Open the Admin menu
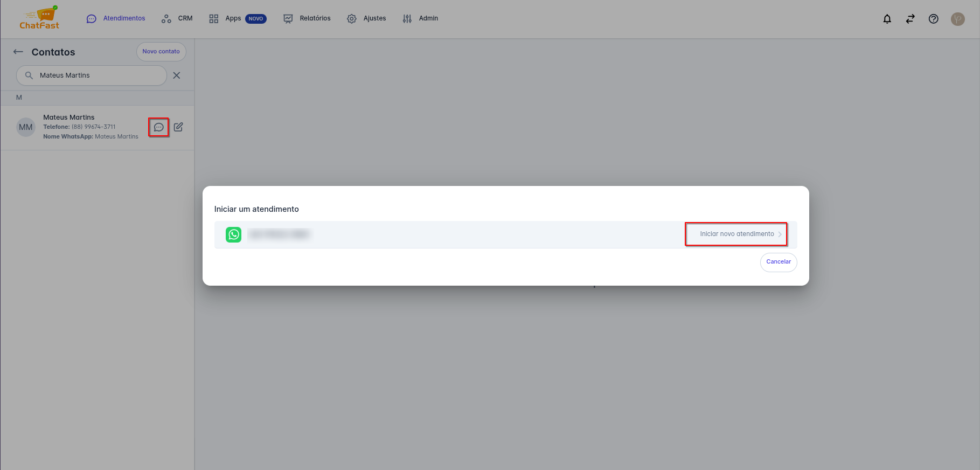The image size is (980, 470). coord(420,18)
